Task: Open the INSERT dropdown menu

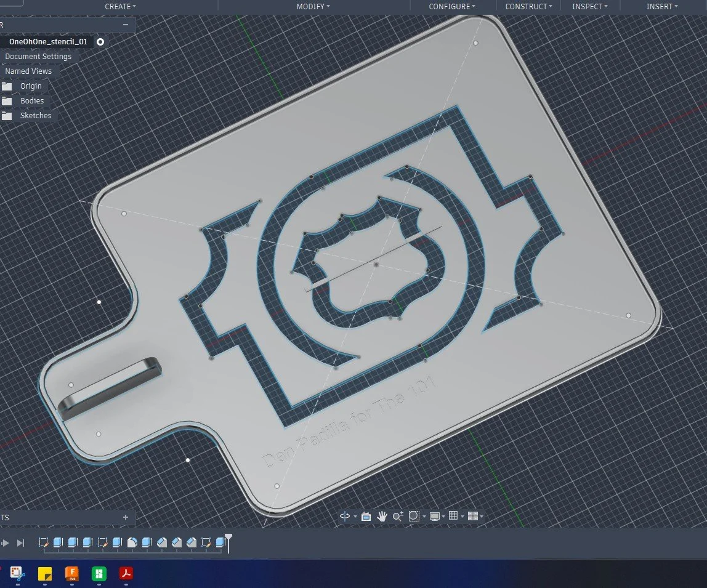Action: coord(663,6)
